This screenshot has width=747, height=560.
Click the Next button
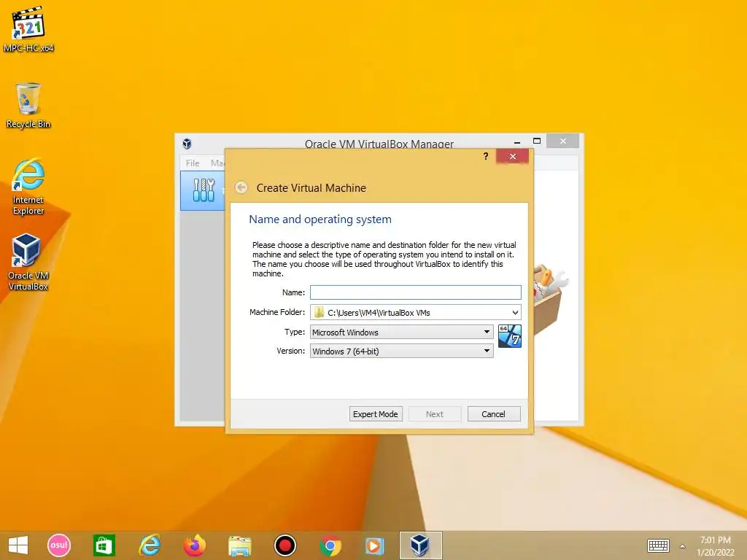tap(435, 414)
